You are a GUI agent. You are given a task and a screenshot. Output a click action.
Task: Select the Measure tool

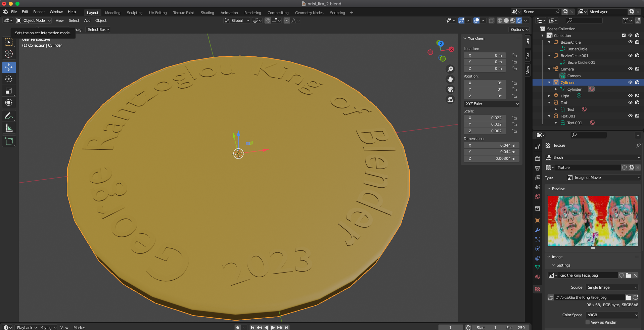pyautogui.click(x=9, y=128)
